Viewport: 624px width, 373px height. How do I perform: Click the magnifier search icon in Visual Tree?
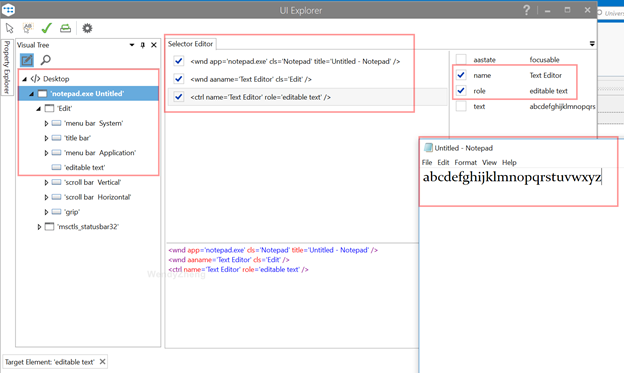[x=46, y=60]
